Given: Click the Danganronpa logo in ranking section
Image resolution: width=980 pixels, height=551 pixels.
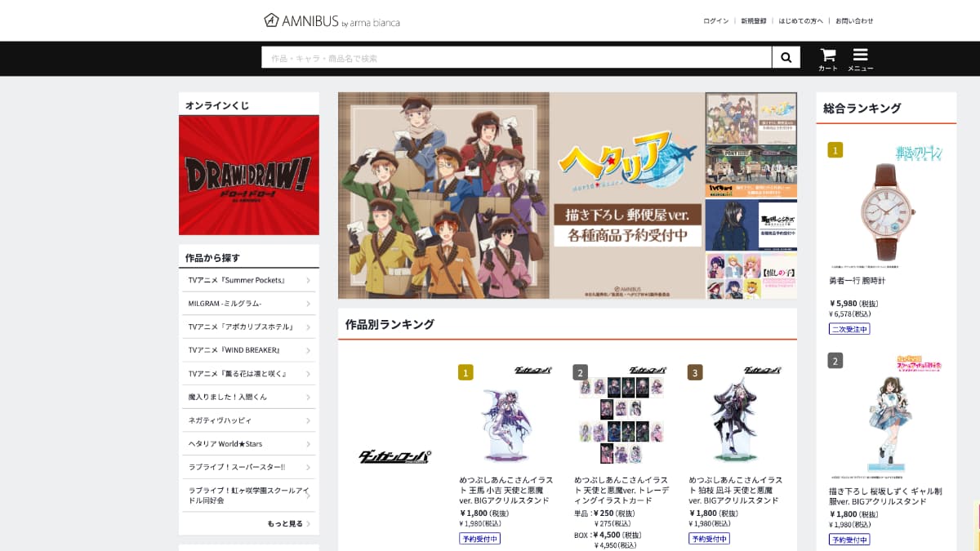Looking at the screenshot, I should [394, 456].
